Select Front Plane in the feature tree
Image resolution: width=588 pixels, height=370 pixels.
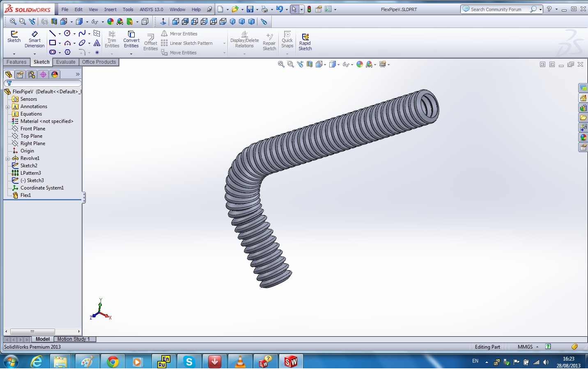[x=33, y=129]
